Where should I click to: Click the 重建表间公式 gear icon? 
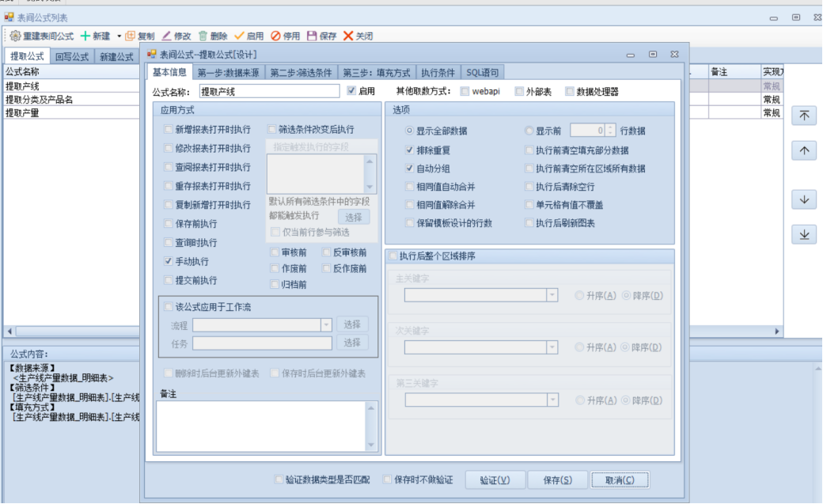click(x=15, y=36)
